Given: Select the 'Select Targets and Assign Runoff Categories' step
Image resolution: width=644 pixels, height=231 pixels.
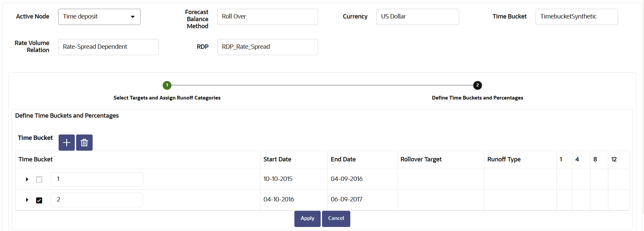Looking at the screenshot, I should click(167, 98).
